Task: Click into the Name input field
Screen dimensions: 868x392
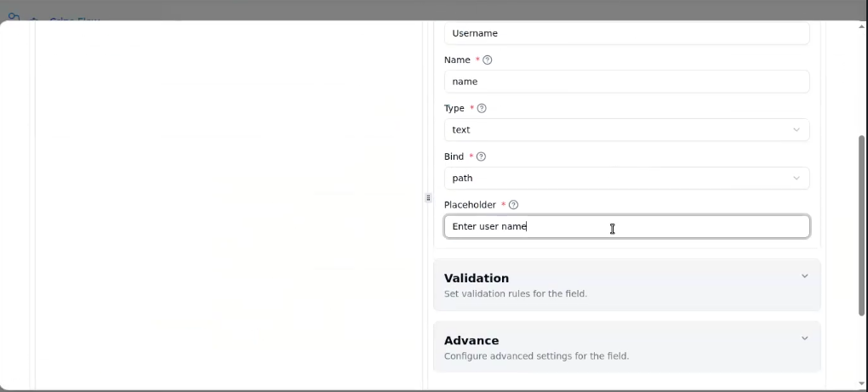Action: coord(626,82)
